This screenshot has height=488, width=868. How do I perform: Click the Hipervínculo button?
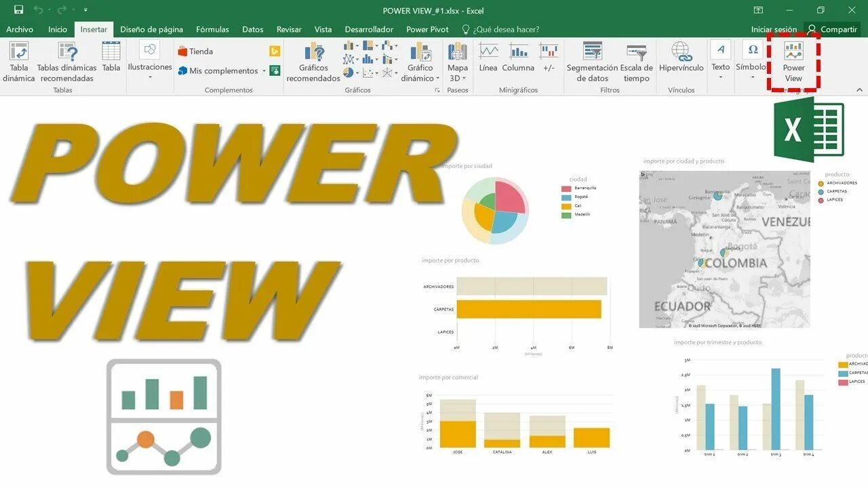pos(682,57)
